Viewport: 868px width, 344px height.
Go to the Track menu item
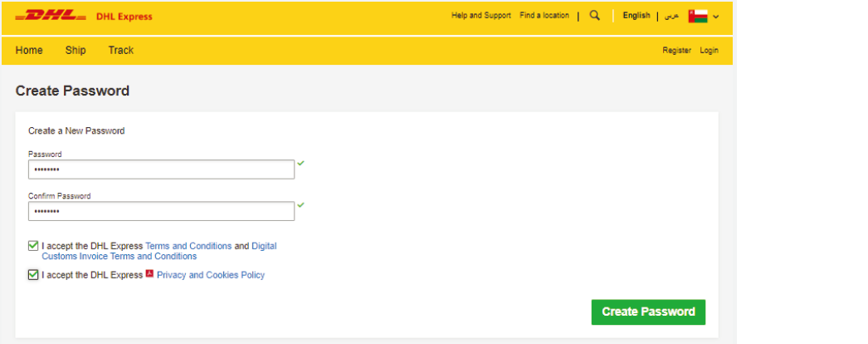pos(120,51)
